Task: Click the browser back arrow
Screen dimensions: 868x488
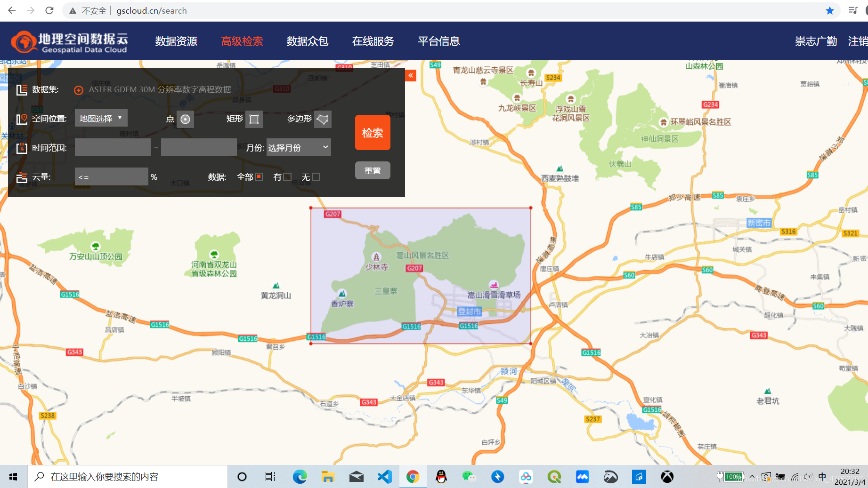Action: (x=12, y=10)
